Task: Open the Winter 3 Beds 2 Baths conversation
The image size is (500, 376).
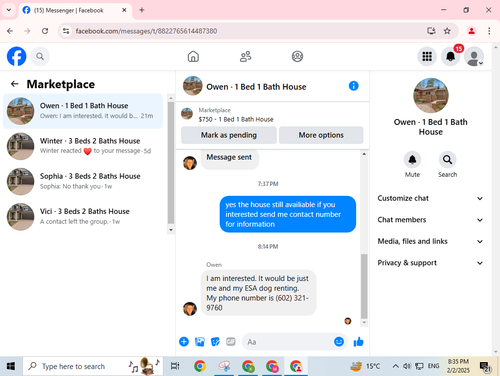Action: tap(83, 146)
